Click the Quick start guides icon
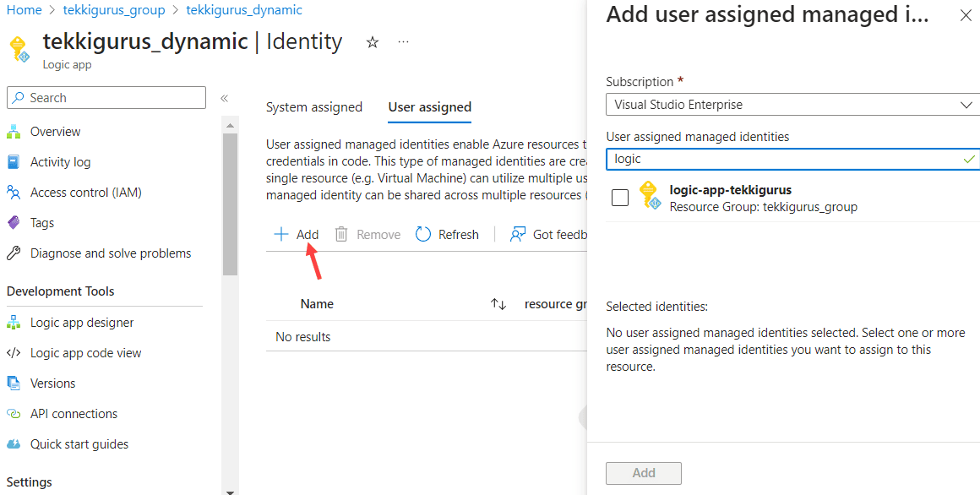The height and width of the screenshot is (495, 980). pos(14,443)
